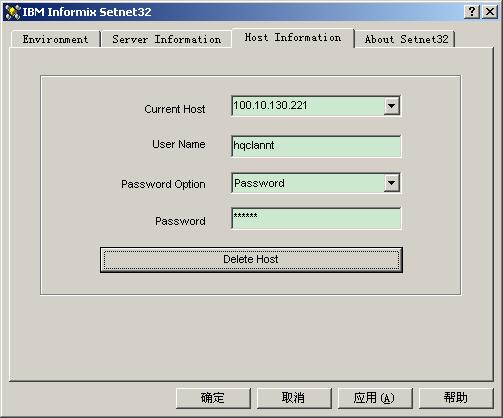Screen dimensions: 503x418
Task: Open help via the 帮助 button
Action: coord(455,398)
